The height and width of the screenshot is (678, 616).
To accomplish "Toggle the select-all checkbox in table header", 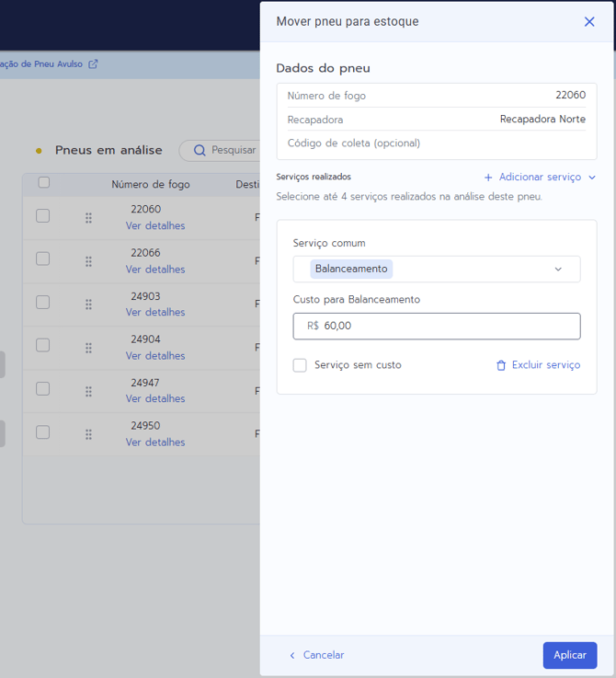I will [43, 183].
